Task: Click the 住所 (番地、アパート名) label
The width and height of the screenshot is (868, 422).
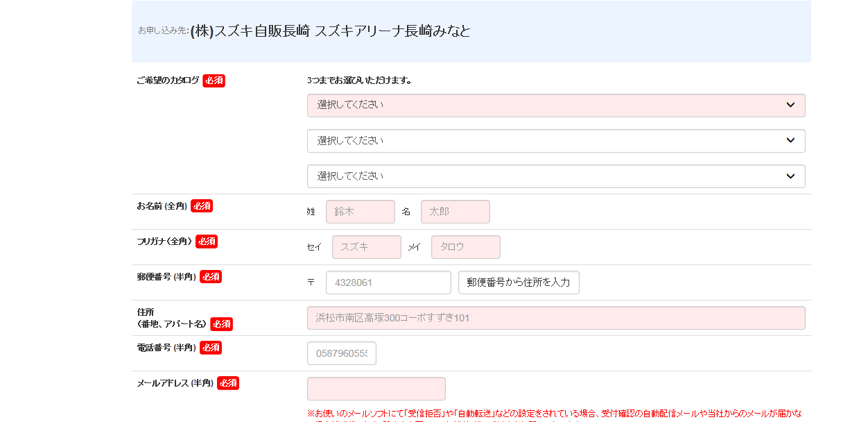Action: point(172,318)
